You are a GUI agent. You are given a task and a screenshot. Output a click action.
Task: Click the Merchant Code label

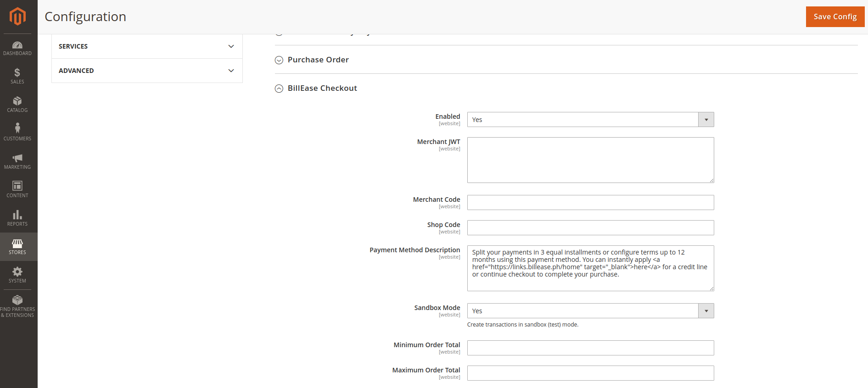436,200
